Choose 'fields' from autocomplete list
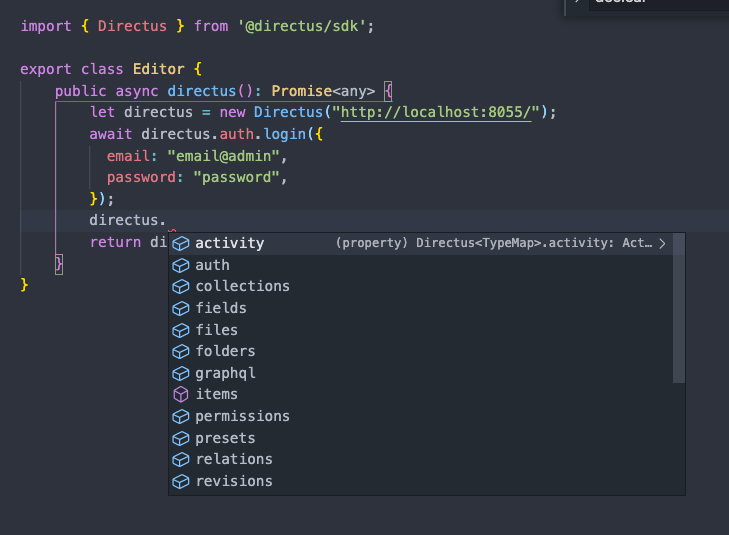 [x=421, y=309]
